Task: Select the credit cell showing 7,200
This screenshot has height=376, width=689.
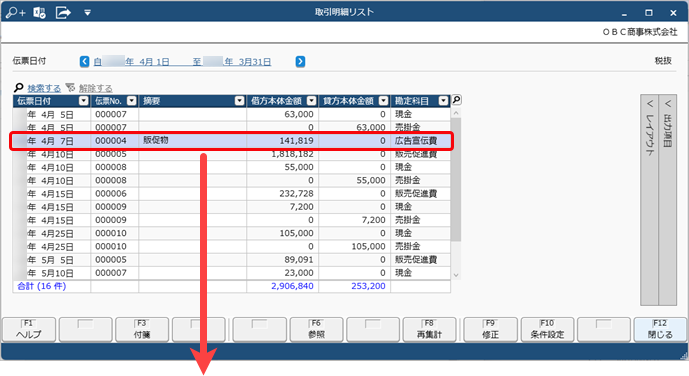Action: (355, 220)
